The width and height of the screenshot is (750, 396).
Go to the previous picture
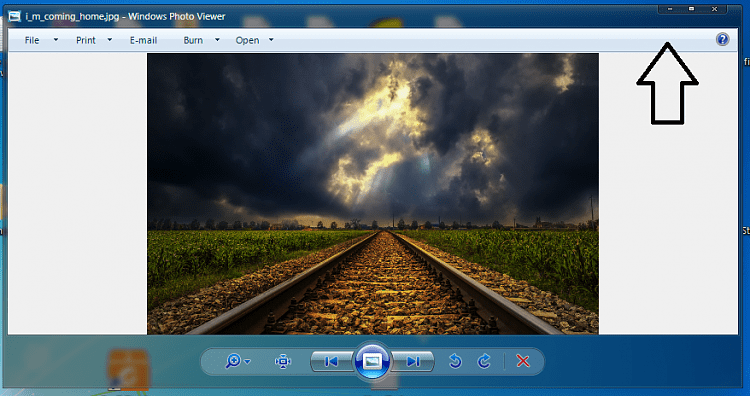click(x=331, y=362)
